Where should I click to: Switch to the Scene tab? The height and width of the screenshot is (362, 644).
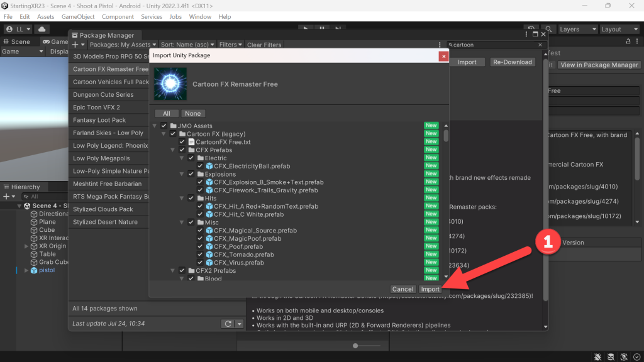pyautogui.click(x=17, y=41)
